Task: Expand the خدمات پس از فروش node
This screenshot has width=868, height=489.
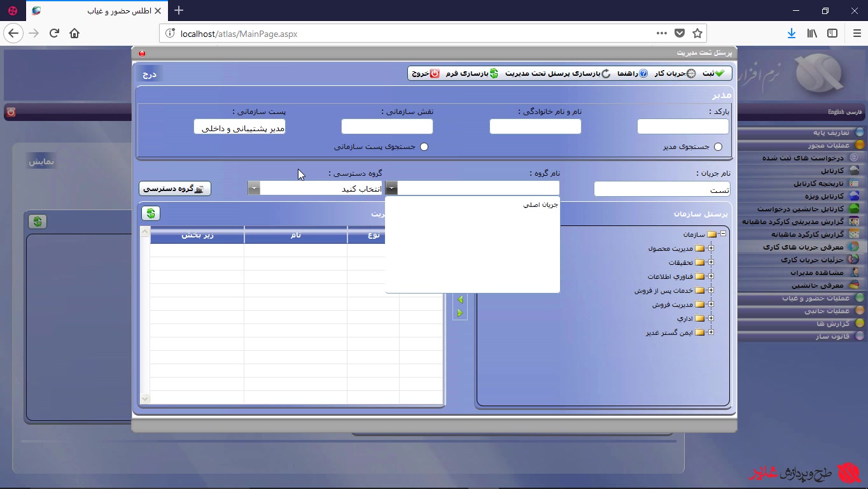Action: point(711,290)
